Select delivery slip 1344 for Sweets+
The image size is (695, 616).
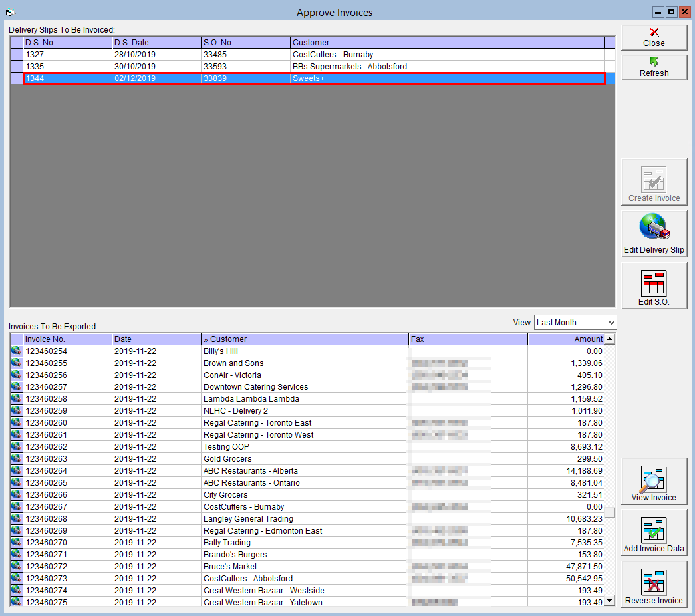(314, 78)
